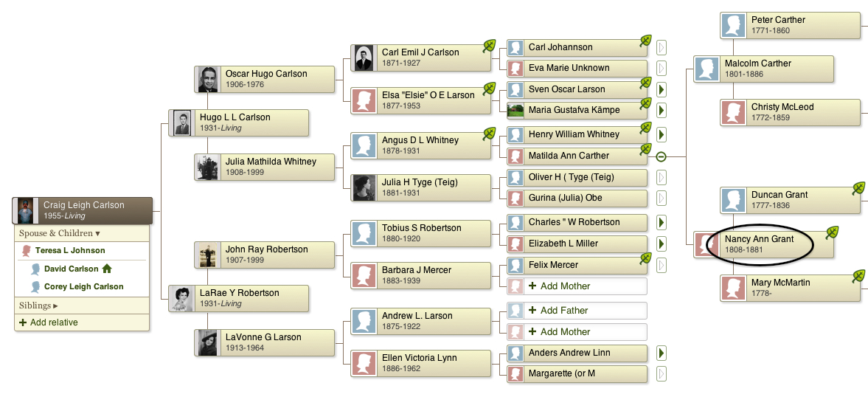This screenshot has width=868, height=397.
Task: Click the leaf hint on Angus D L Whitney
Action: pyautogui.click(x=489, y=134)
